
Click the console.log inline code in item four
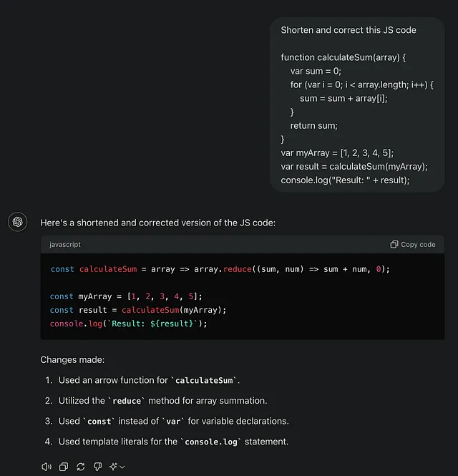click(x=211, y=442)
